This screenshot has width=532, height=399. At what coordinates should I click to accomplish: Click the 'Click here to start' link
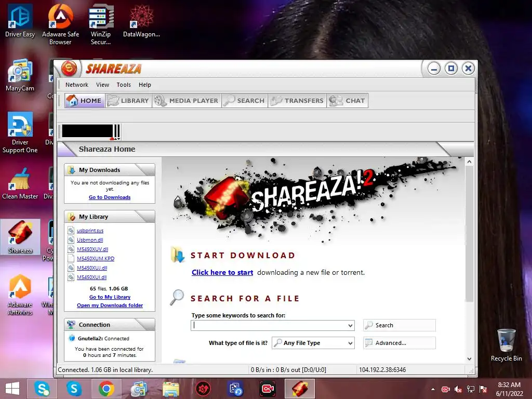(x=222, y=272)
